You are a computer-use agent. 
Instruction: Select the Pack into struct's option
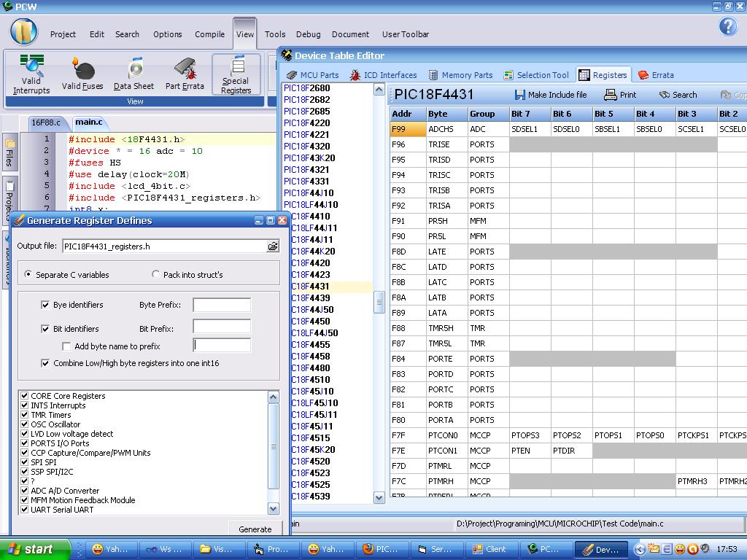click(156, 275)
